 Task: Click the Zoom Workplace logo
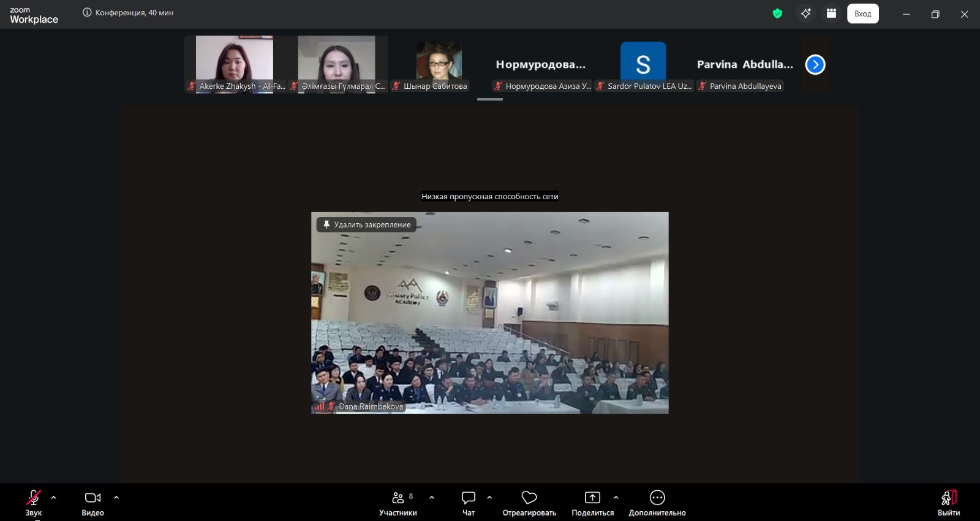(x=34, y=15)
